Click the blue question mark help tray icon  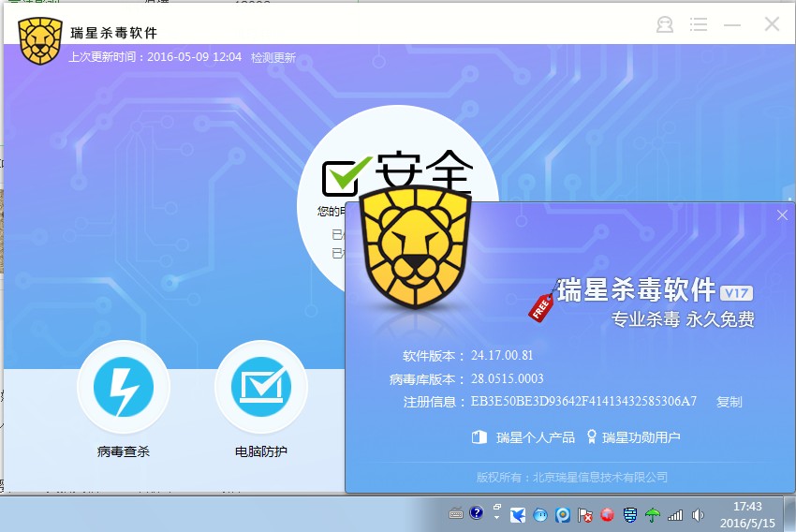point(476,513)
